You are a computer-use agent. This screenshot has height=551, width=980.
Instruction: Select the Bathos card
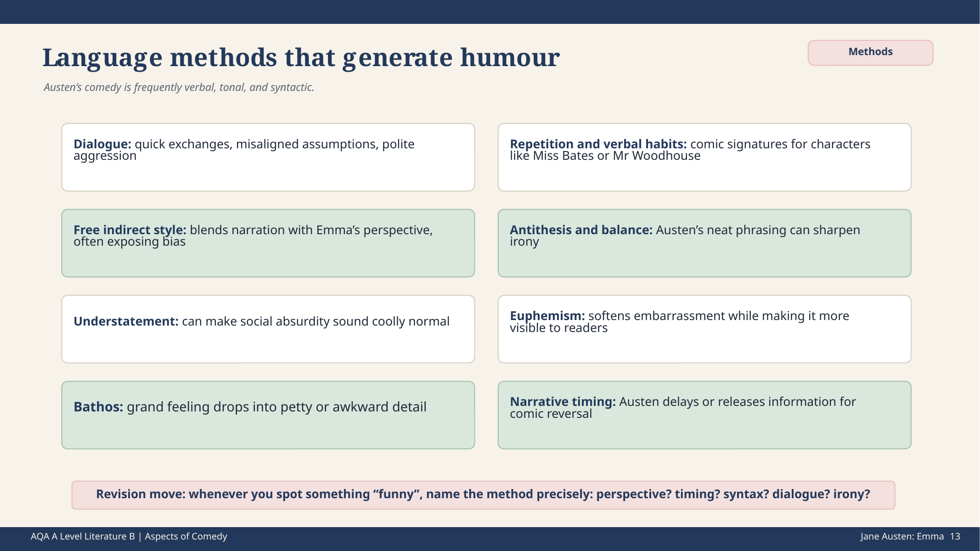coord(268,415)
